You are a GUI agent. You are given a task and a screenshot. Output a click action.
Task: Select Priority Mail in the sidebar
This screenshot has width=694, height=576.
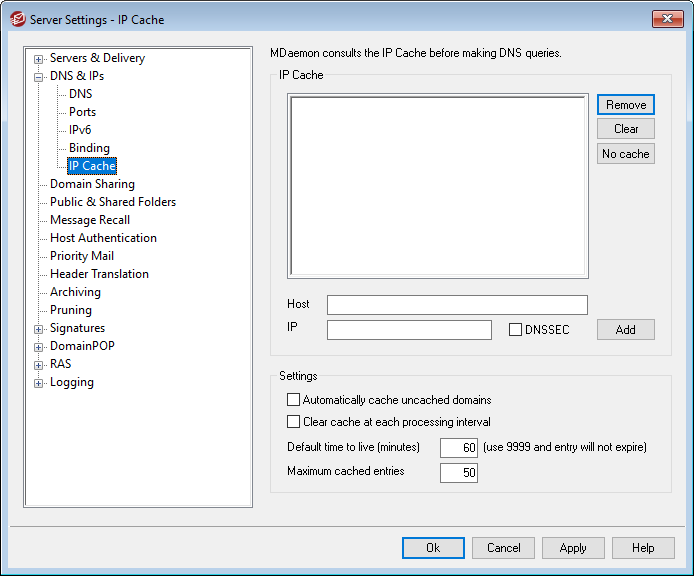point(82,256)
